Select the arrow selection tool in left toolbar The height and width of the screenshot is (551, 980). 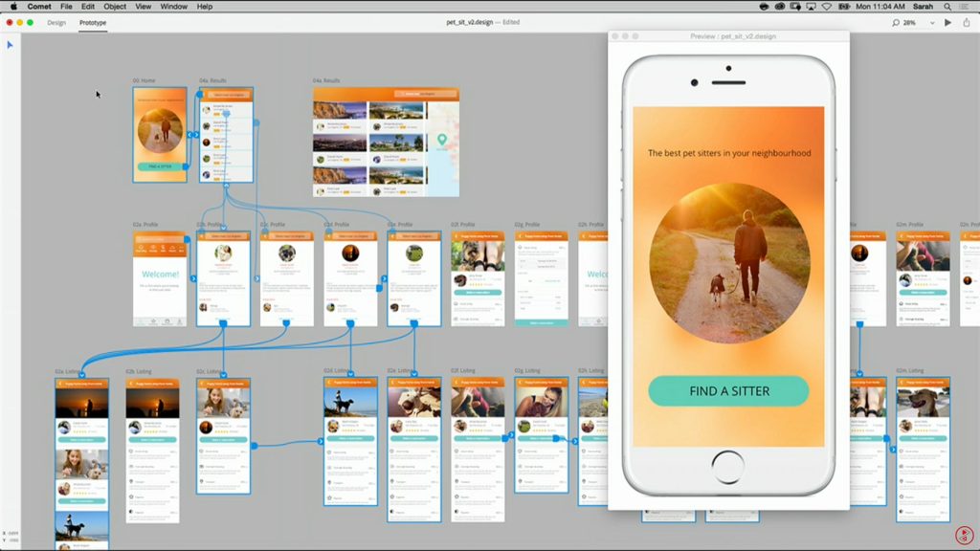[10, 45]
